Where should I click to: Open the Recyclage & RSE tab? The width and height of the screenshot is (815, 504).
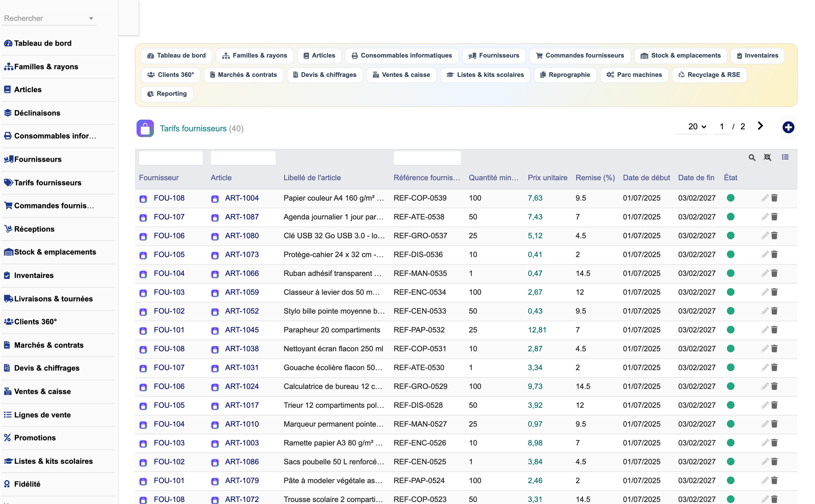pos(709,75)
